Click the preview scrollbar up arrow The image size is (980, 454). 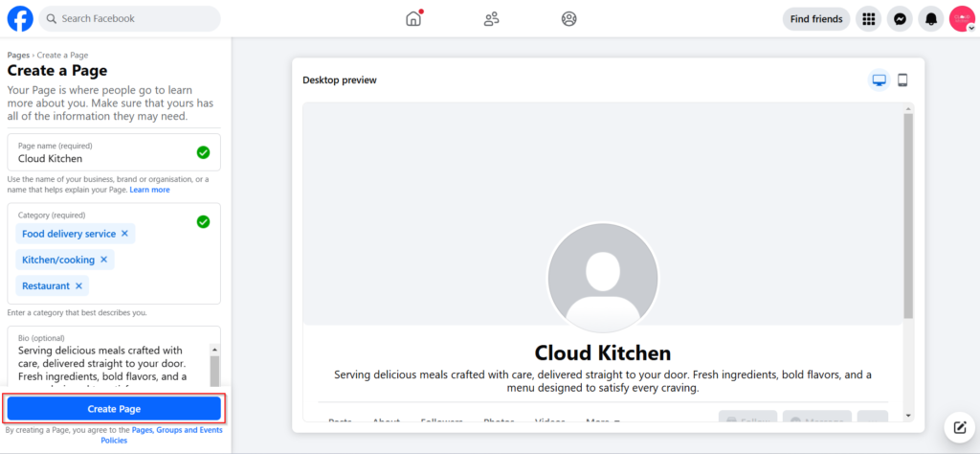[x=909, y=109]
